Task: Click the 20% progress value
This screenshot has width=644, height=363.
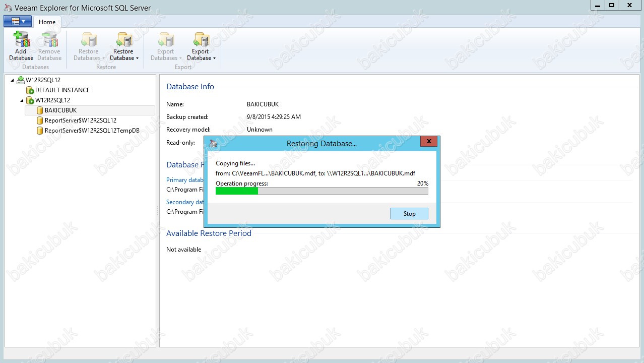Action: 422,184
